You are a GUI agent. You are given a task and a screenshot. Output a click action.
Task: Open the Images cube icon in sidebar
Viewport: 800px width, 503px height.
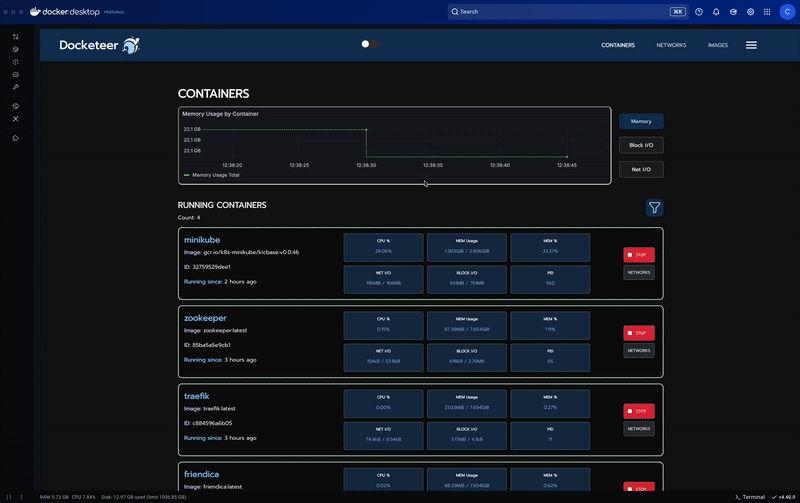(x=15, y=62)
